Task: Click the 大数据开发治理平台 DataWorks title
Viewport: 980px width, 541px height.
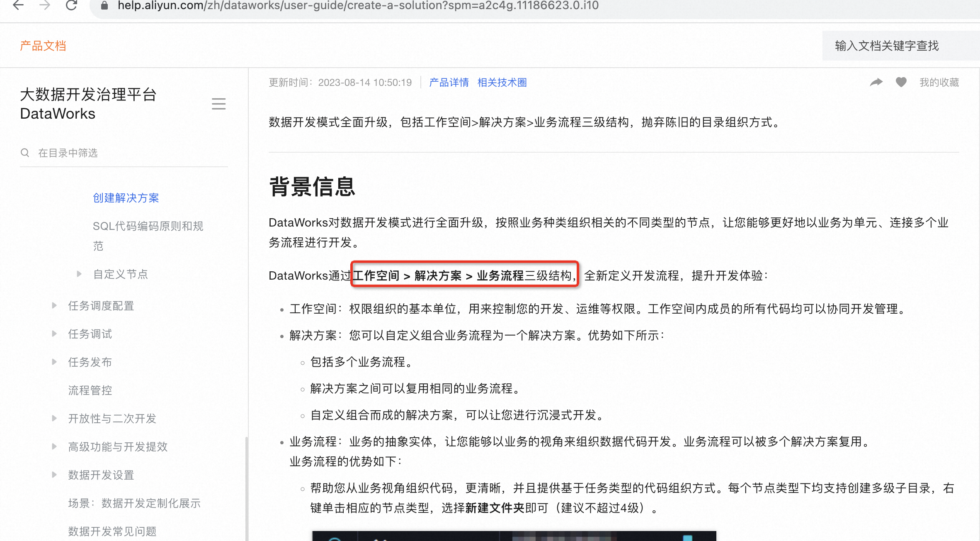Action: 88,104
